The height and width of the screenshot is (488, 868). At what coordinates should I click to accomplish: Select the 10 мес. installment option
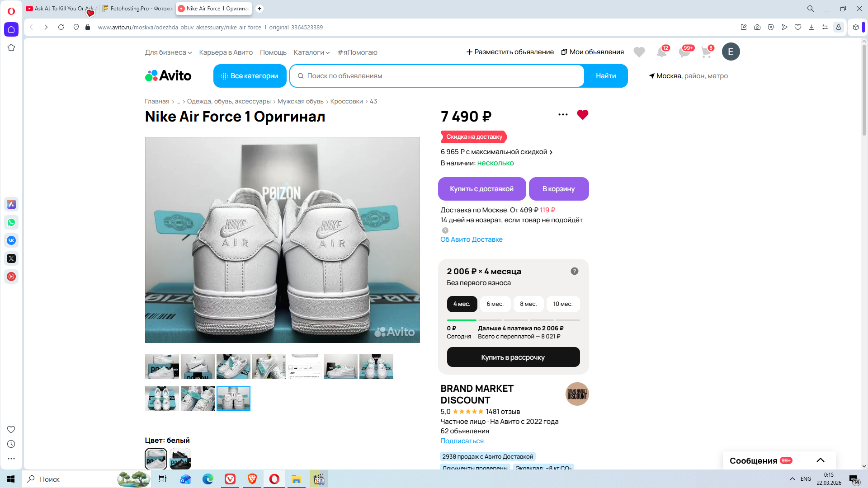point(562,304)
